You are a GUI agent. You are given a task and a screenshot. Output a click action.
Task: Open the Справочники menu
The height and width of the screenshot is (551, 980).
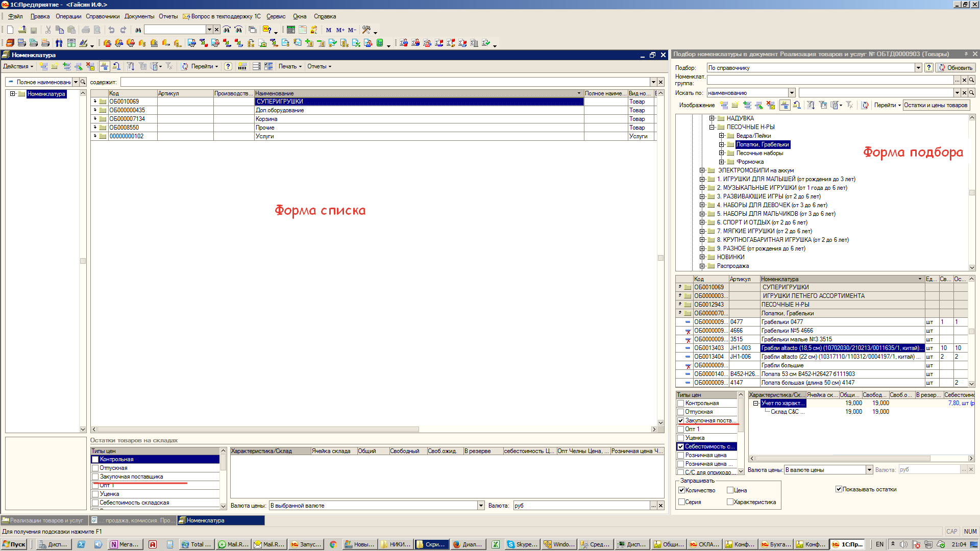point(103,16)
